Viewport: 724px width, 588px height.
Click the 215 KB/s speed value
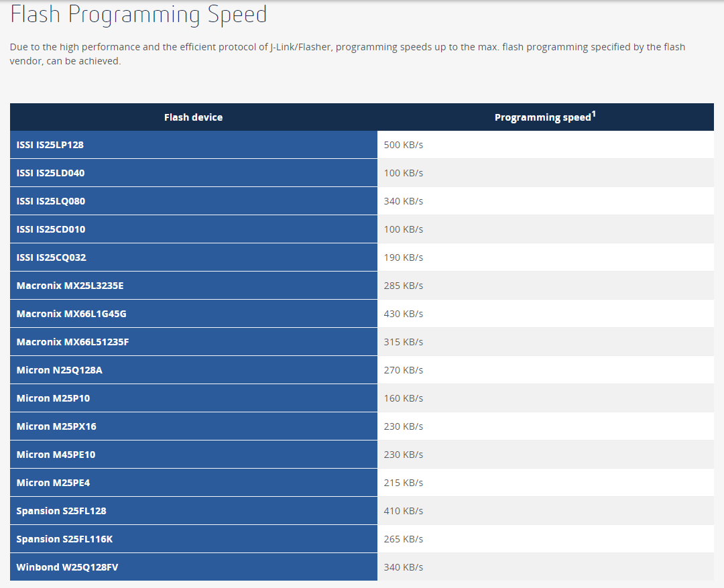(404, 483)
